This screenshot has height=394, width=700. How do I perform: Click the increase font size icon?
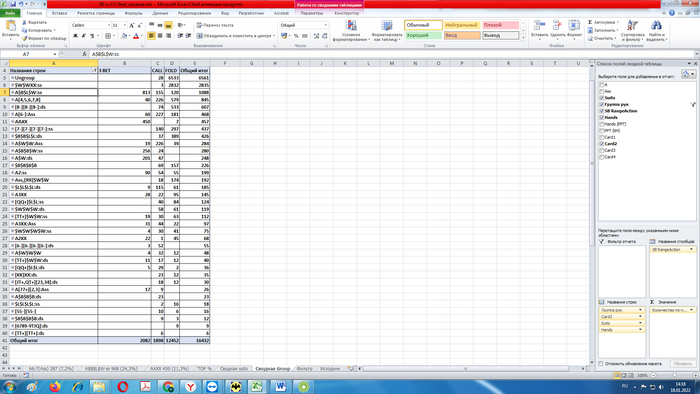pos(132,25)
